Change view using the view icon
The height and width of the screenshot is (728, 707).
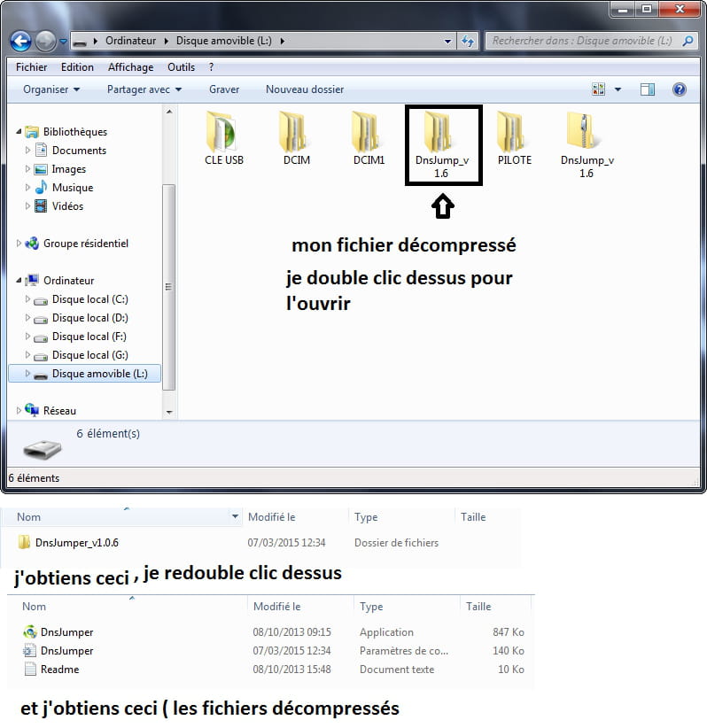tap(598, 89)
